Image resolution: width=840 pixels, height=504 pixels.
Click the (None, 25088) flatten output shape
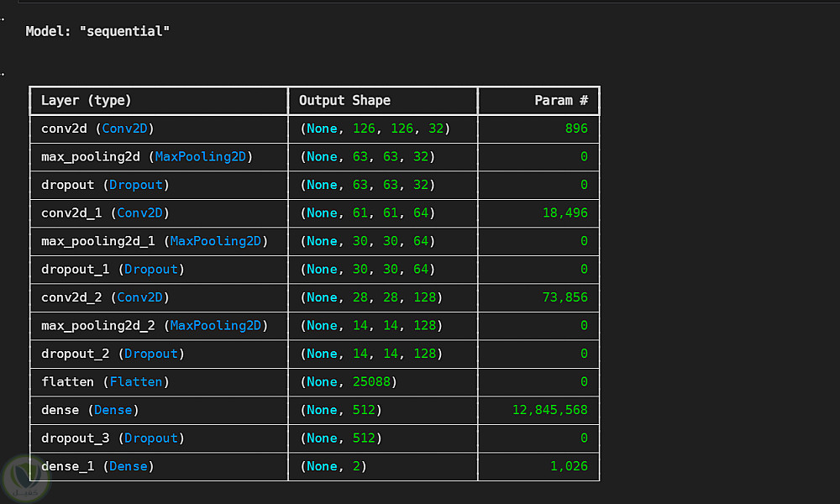coord(349,382)
